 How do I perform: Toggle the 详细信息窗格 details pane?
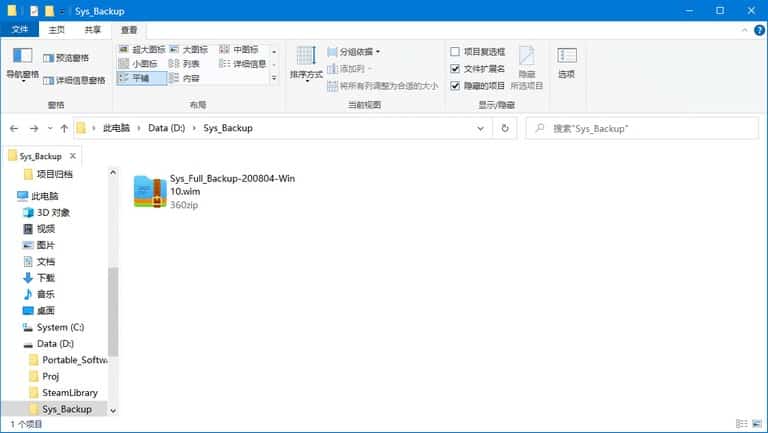click(x=74, y=80)
